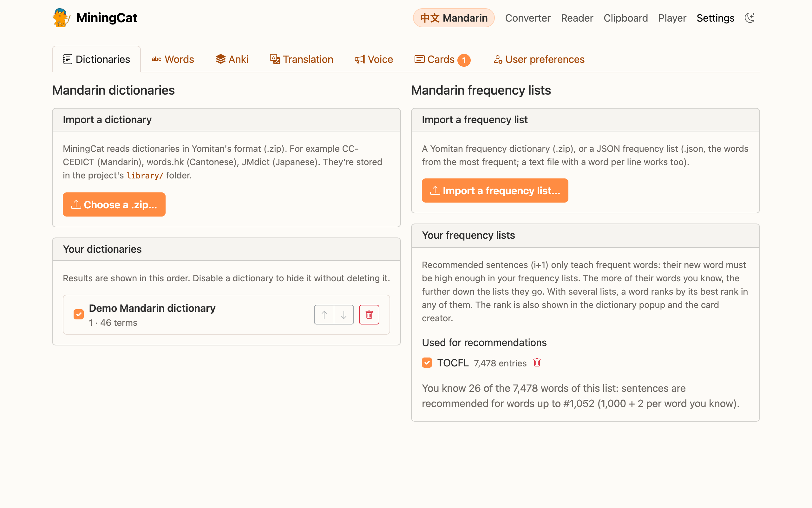
Task: Go to the Clipboard page
Action: [x=625, y=18]
